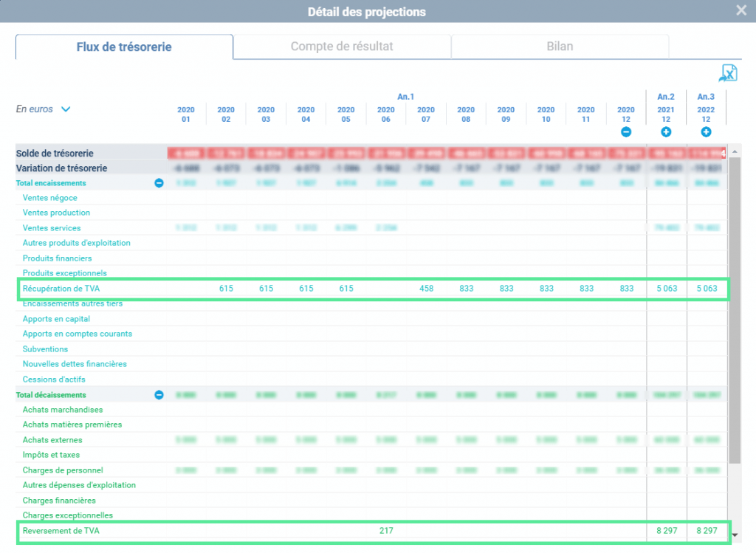This screenshot has height=553, width=756.
Task: Click the Solde de trésorerie header row
Action: tap(371, 154)
